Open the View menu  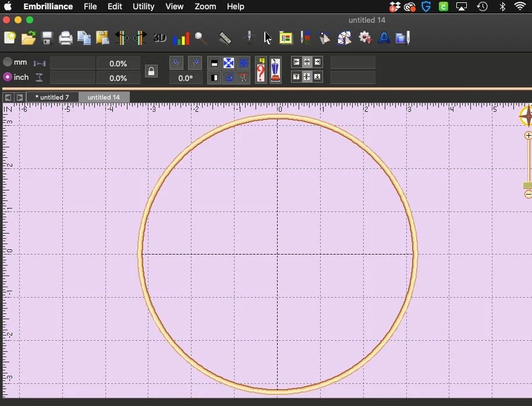point(175,6)
